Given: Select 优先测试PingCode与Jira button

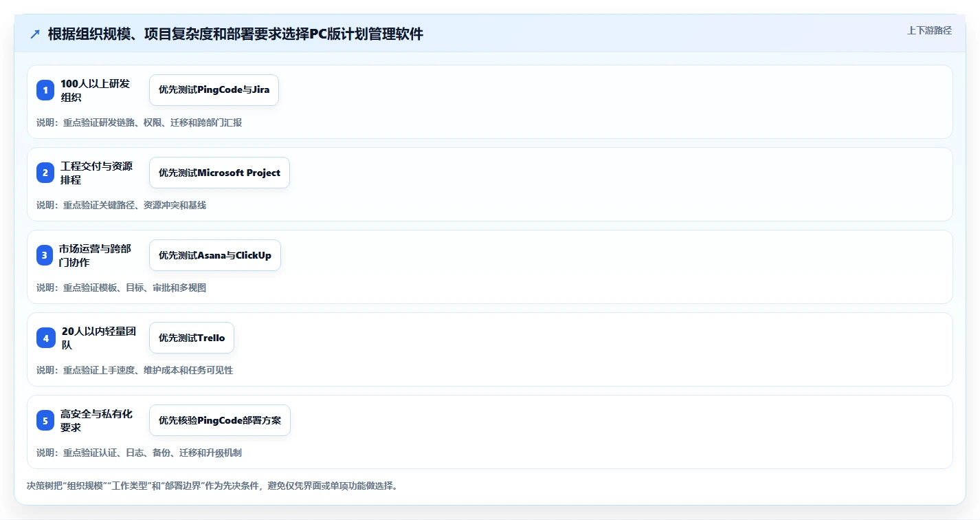Looking at the screenshot, I should (214, 90).
